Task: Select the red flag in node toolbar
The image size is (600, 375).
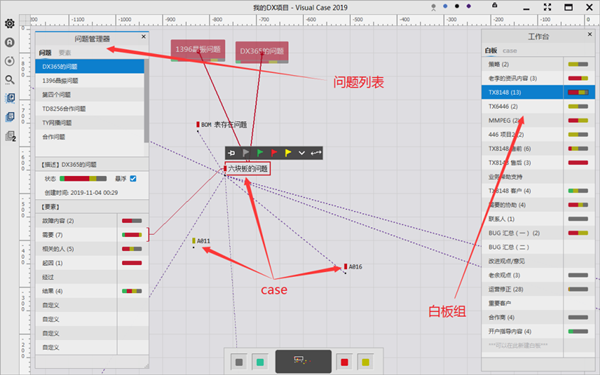Action: click(x=274, y=153)
